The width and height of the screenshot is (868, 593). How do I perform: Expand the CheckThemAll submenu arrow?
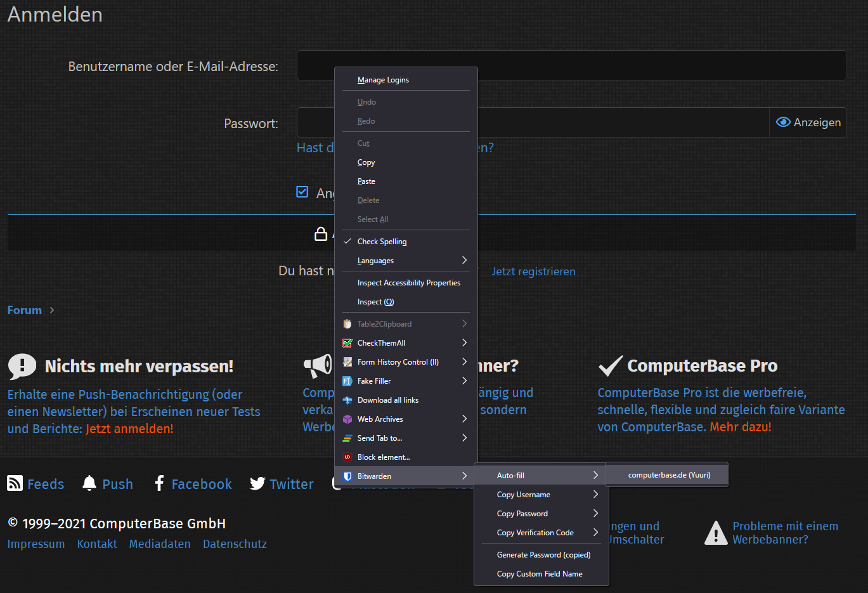(465, 343)
